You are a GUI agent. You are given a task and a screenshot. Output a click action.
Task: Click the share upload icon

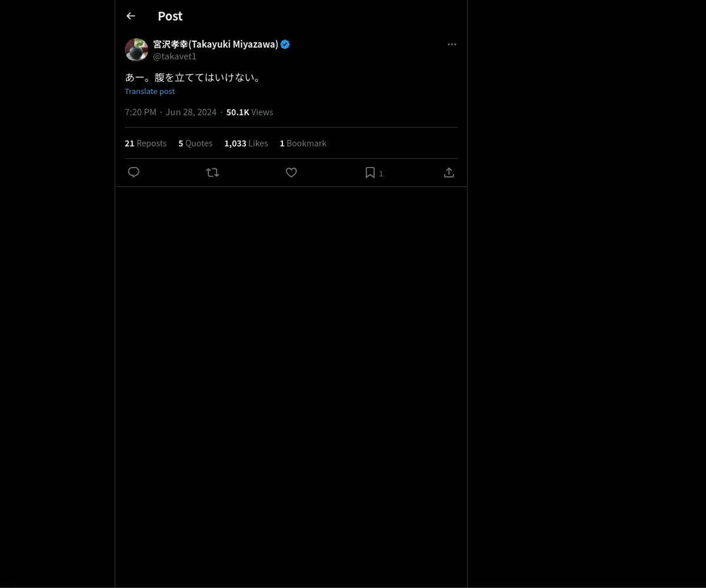[449, 172]
